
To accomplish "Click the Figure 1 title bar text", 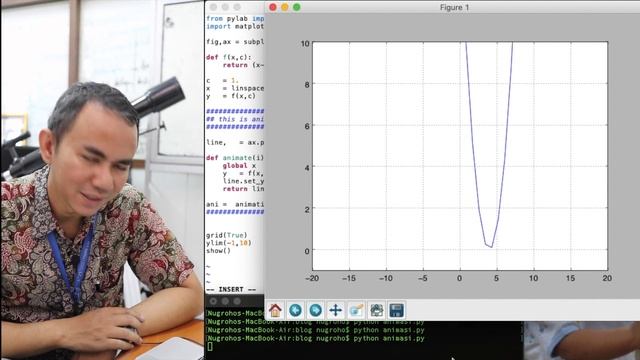I will coord(454,7).
